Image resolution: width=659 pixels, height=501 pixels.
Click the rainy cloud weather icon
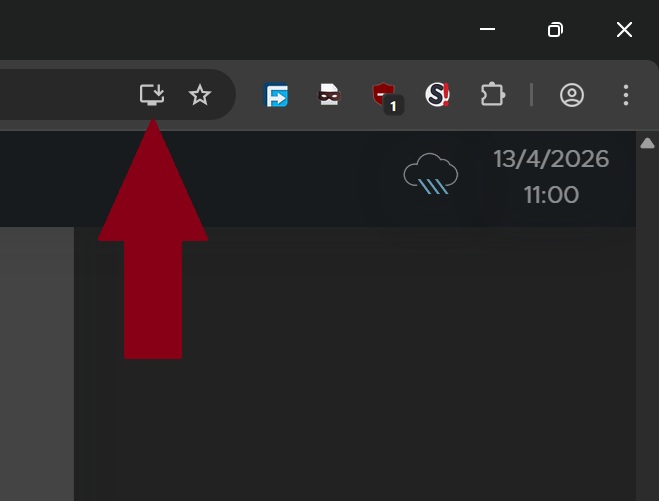tap(431, 174)
